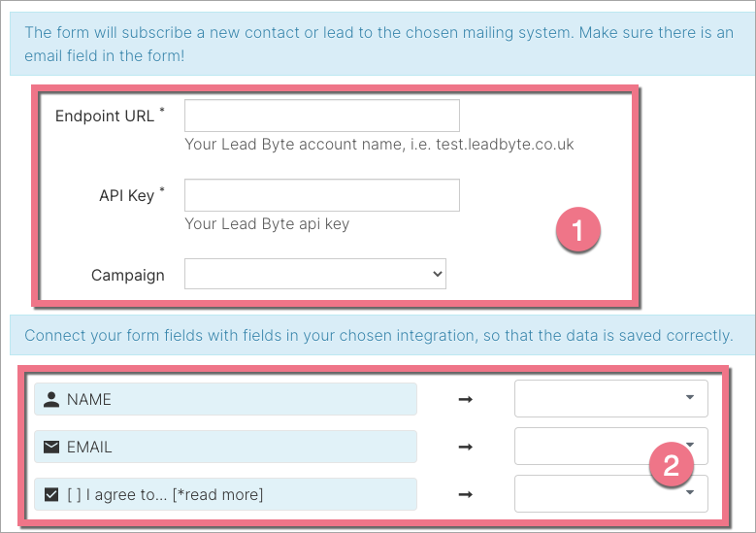Click the arrow icon in the agreement row
Image resolution: width=756 pixels, height=533 pixels.
(x=466, y=495)
